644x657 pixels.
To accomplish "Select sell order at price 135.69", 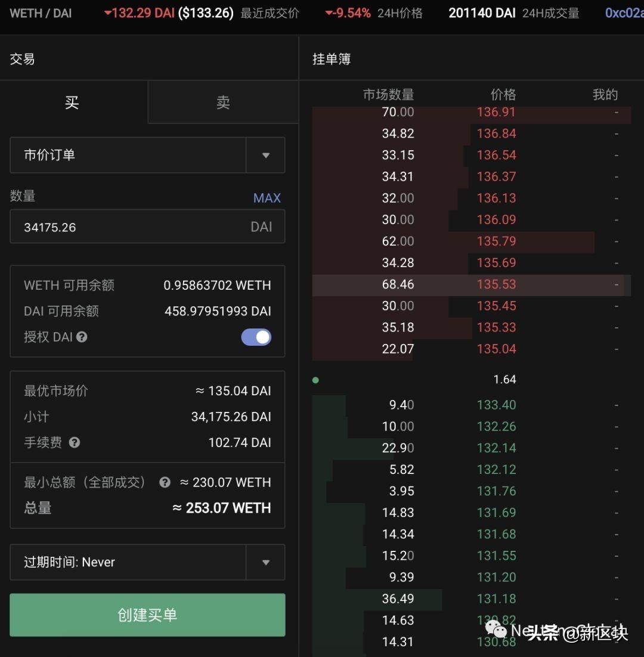I will click(x=472, y=263).
